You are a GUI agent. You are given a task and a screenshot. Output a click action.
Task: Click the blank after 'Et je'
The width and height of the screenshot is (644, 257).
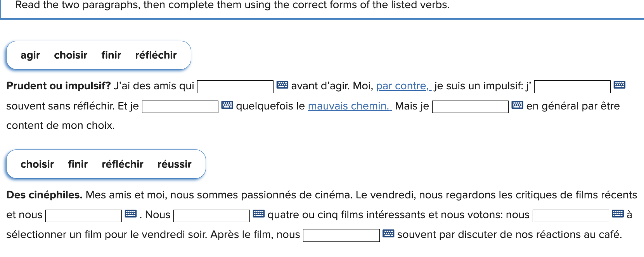coord(180,107)
